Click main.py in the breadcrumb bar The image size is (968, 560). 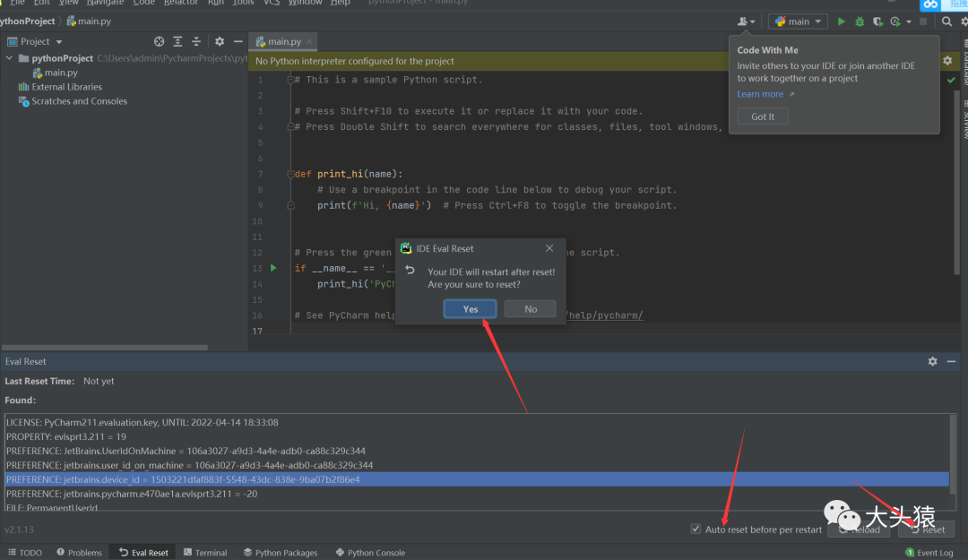coord(89,21)
